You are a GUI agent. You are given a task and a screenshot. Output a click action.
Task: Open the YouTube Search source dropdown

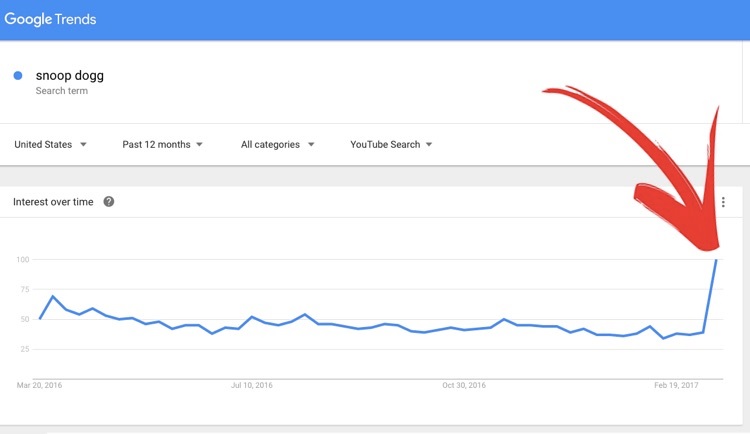pyautogui.click(x=391, y=145)
